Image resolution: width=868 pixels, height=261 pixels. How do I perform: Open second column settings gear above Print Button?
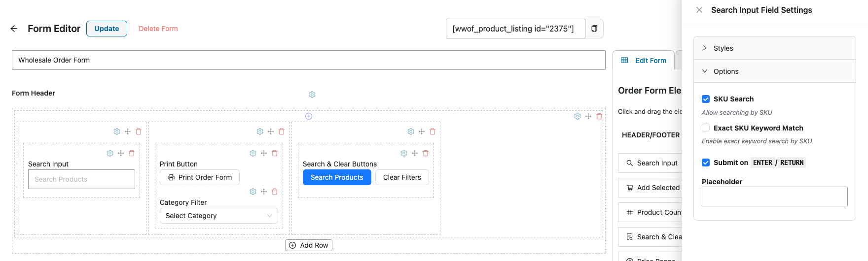[x=260, y=131]
